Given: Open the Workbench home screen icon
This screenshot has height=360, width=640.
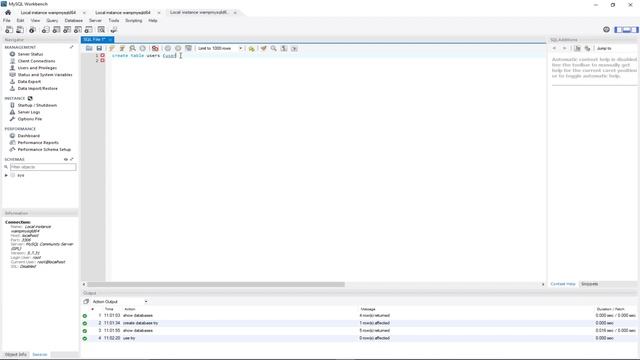Looking at the screenshot, I should [x=8, y=13].
